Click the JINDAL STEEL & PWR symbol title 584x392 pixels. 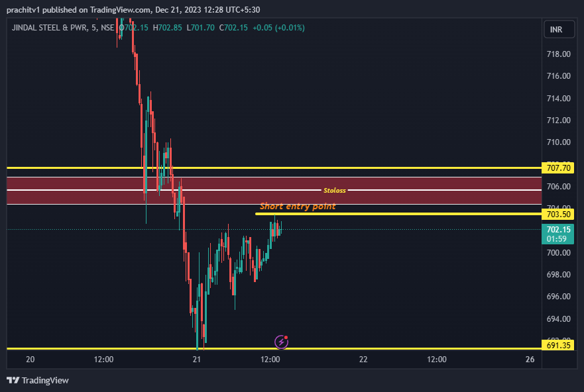tap(62, 28)
